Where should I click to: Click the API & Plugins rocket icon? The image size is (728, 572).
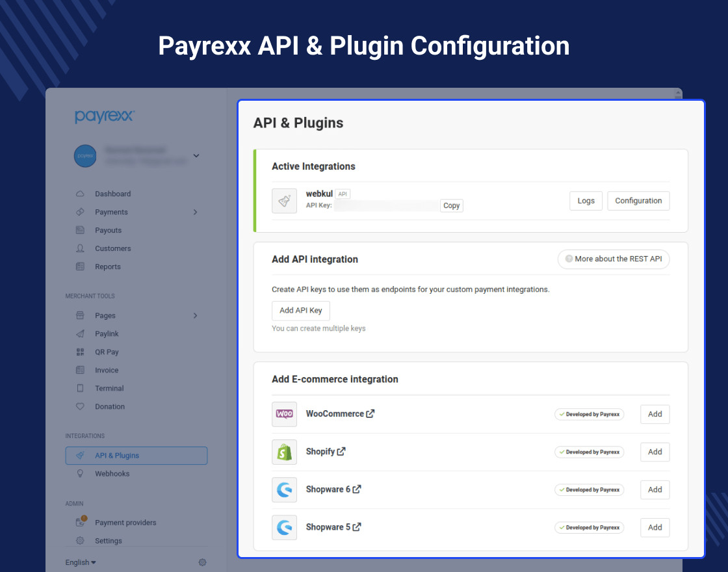[x=81, y=456]
